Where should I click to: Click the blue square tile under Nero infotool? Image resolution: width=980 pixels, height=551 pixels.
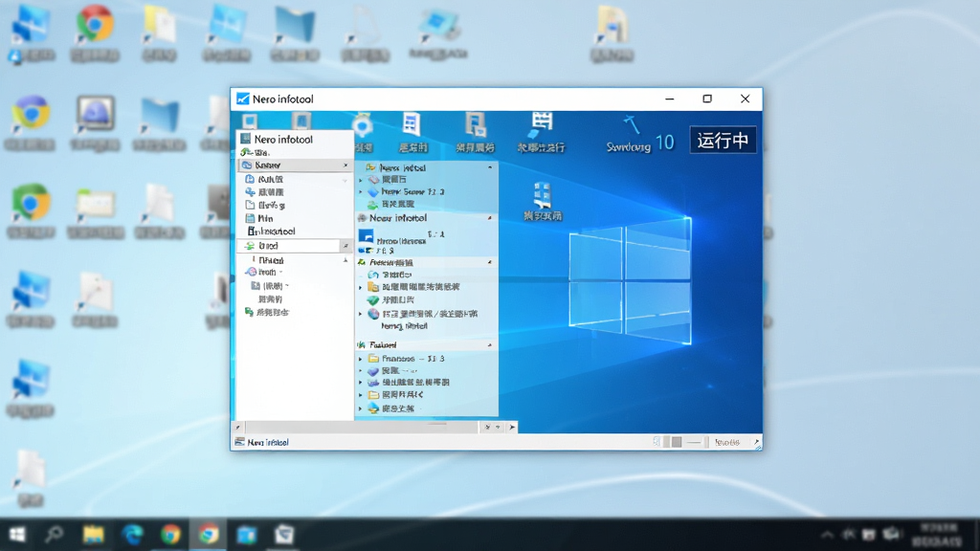(367, 236)
